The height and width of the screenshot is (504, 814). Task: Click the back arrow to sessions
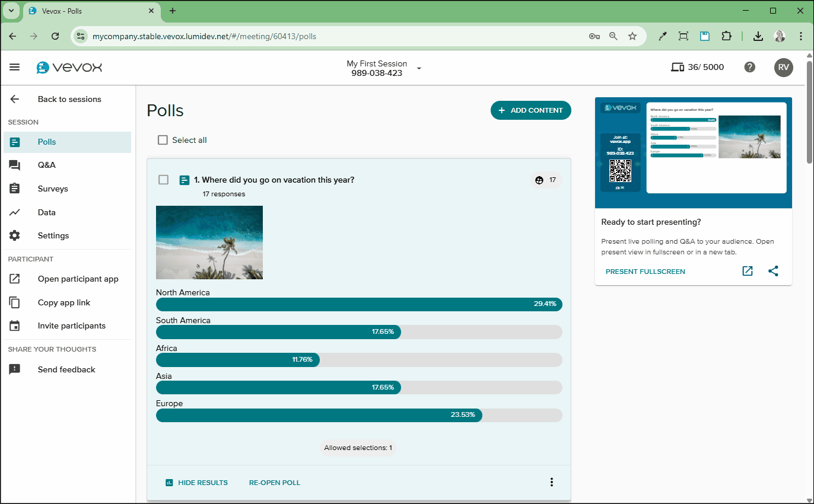coord(15,99)
